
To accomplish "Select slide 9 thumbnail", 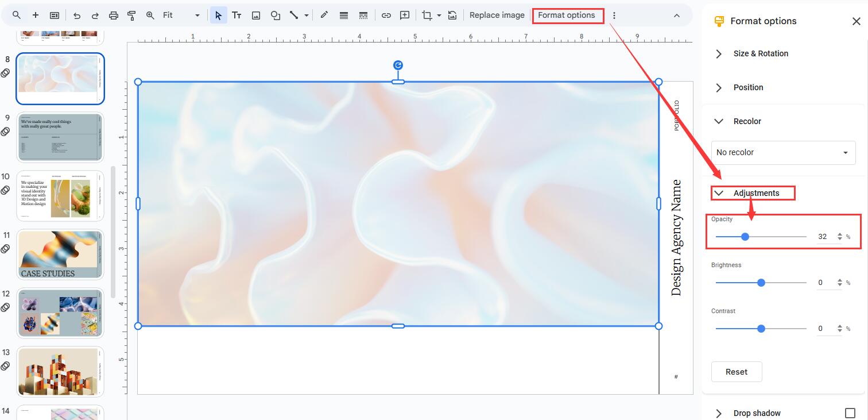I will (60, 138).
